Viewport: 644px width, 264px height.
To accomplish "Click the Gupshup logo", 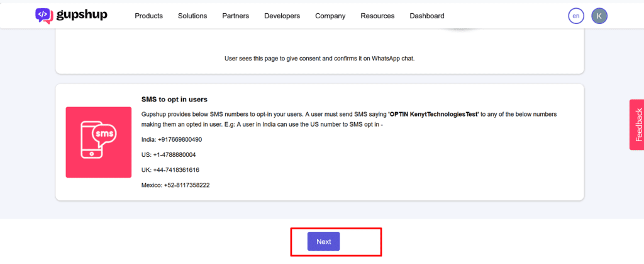I will [72, 15].
